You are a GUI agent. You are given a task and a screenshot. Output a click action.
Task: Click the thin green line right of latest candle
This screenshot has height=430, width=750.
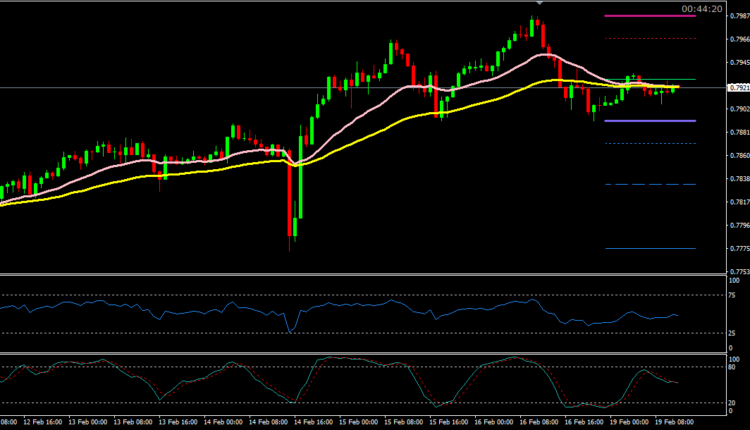(x=688, y=79)
